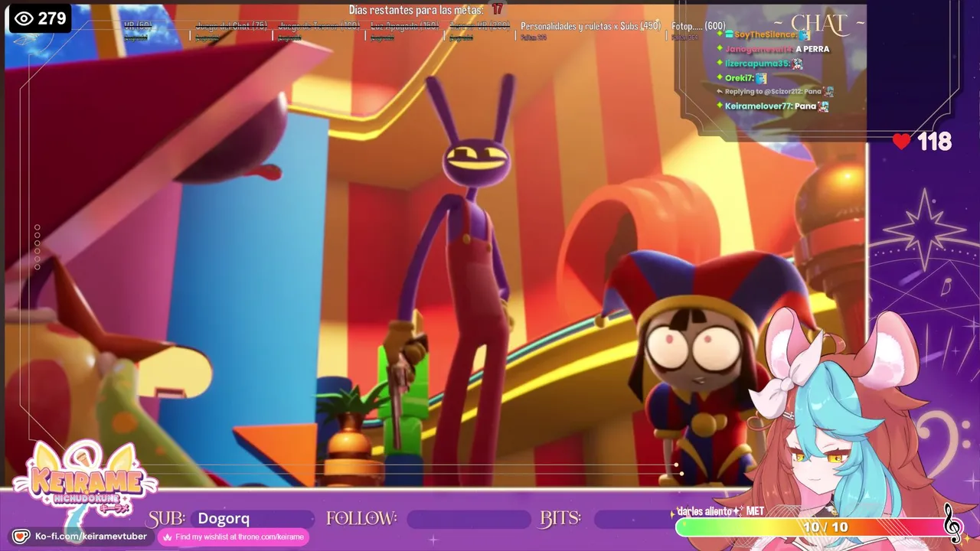The height and width of the screenshot is (551, 980).
Task: Click 'Días restantes para las metas' counter
Action: coord(426,9)
